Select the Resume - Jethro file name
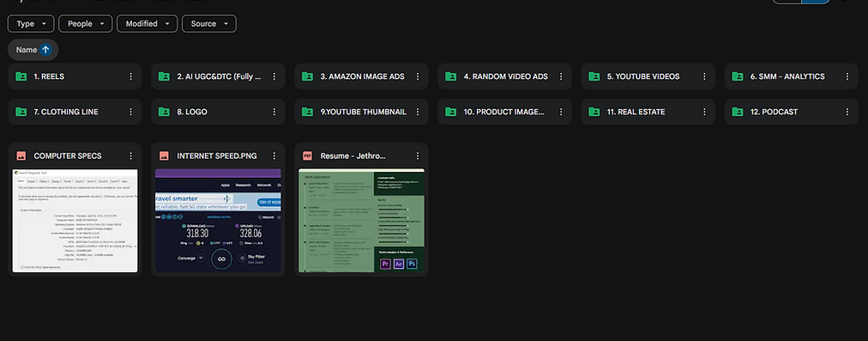The image size is (868, 341). tap(353, 156)
